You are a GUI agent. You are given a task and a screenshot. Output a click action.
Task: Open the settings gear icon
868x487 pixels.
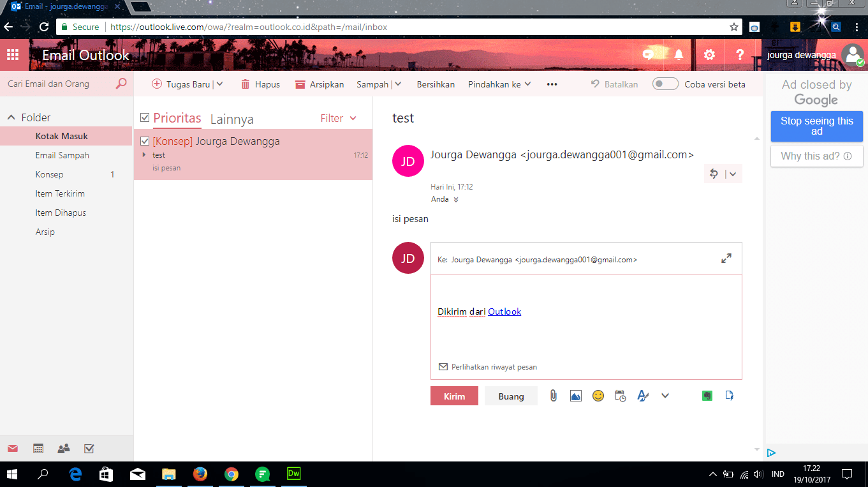click(709, 55)
